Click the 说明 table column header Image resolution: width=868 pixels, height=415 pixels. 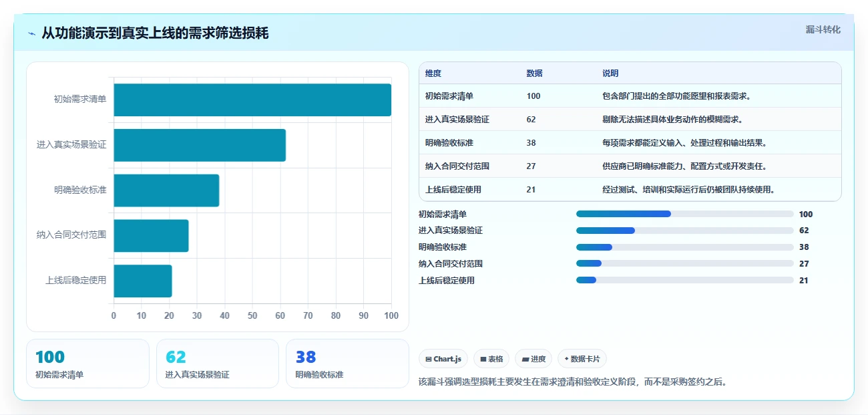(610, 74)
